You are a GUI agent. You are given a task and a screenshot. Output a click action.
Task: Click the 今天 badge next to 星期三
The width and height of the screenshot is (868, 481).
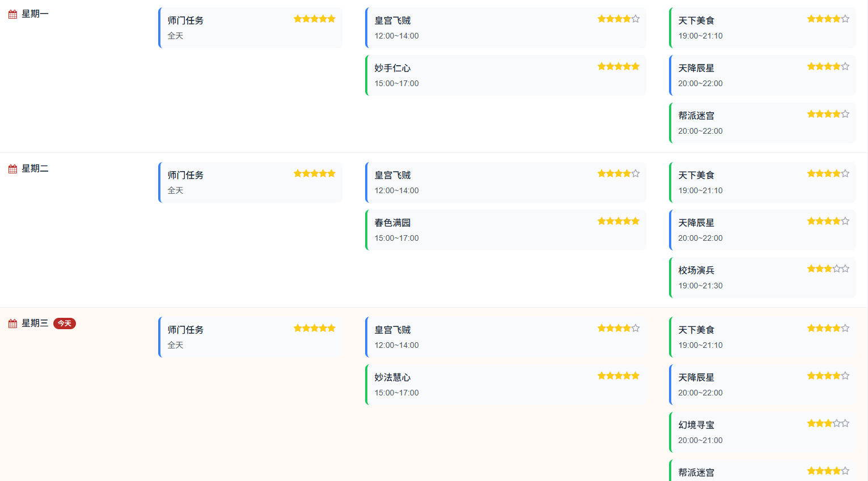pyautogui.click(x=65, y=323)
